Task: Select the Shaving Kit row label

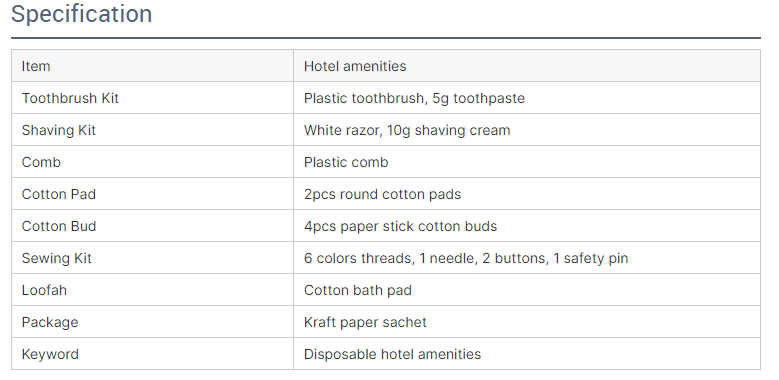Action: point(153,130)
